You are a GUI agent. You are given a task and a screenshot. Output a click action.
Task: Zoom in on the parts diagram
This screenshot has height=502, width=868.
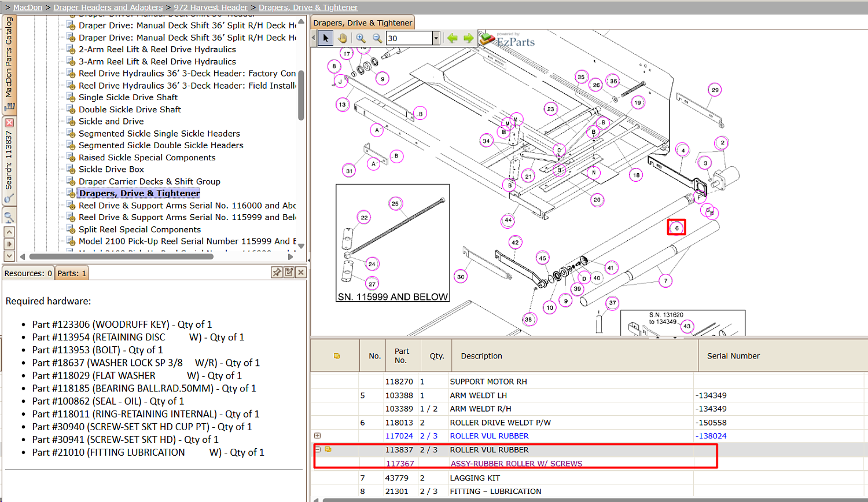(x=361, y=38)
